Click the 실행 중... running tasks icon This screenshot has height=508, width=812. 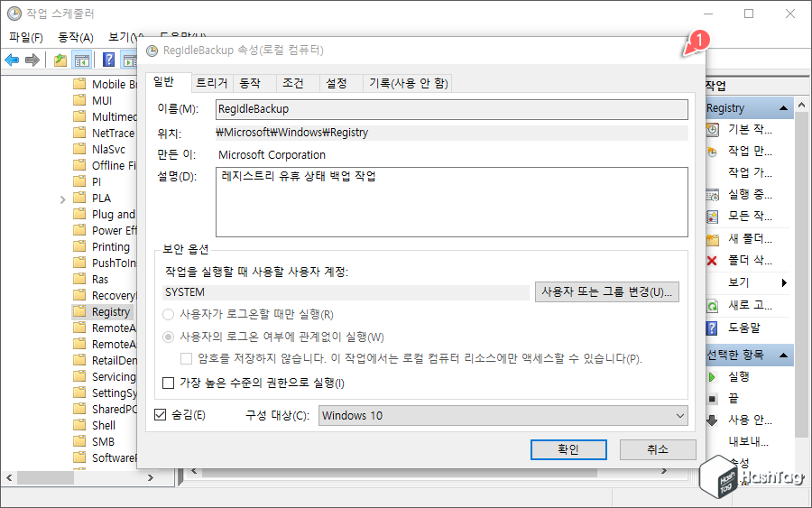[713, 195]
